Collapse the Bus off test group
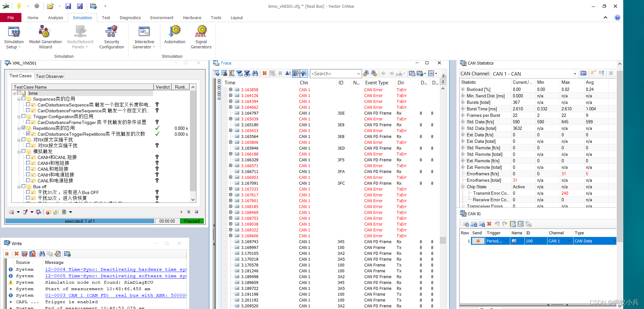 click(x=19, y=187)
